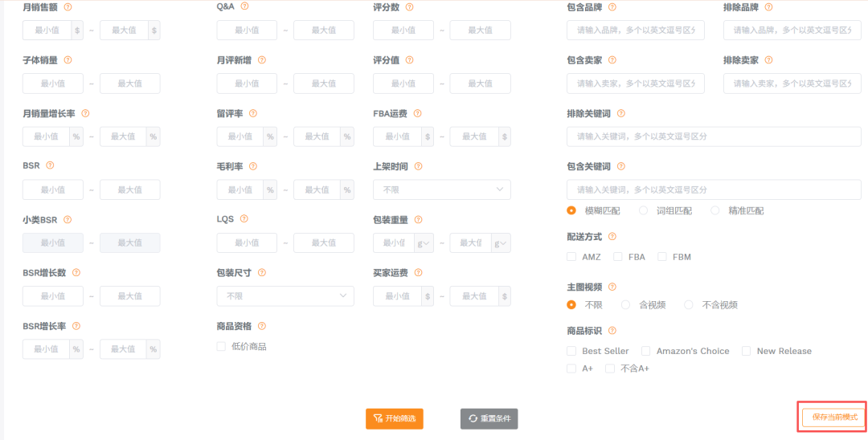Open the 包装尺寸 dropdown
The height and width of the screenshot is (440, 868).
[x=285, y=296]
